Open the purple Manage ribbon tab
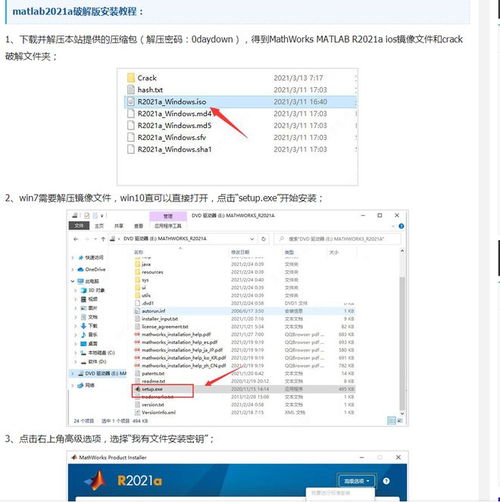500x502 pixels. pos(168,216)
